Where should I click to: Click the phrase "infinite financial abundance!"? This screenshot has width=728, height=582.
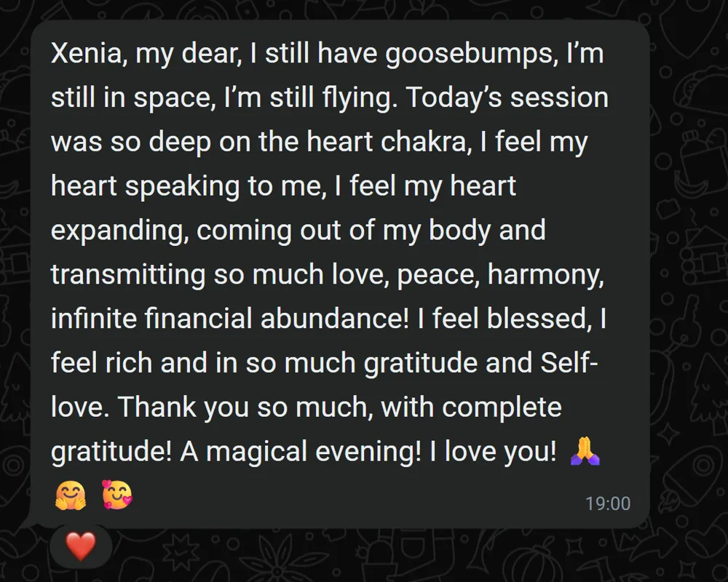(230, 319)
